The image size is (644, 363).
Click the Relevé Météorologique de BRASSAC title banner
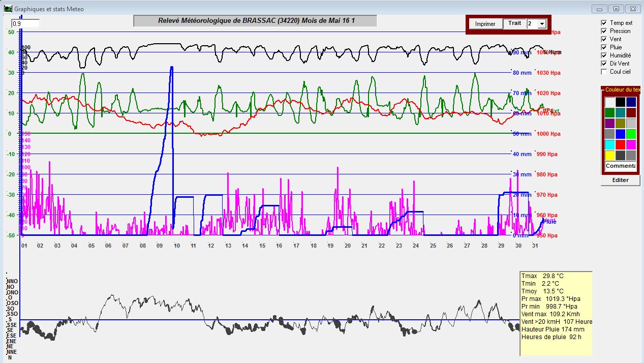255,21
